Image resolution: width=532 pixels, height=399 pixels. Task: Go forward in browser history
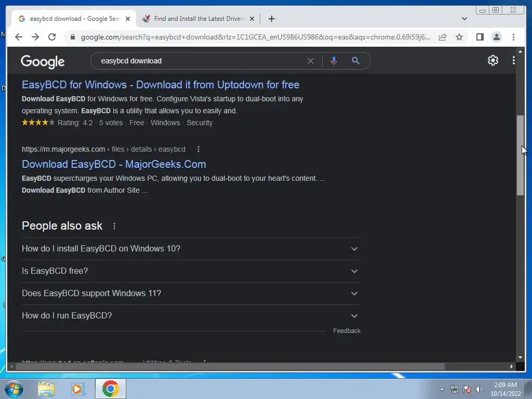pyautogui.click(x=35, y=37)
